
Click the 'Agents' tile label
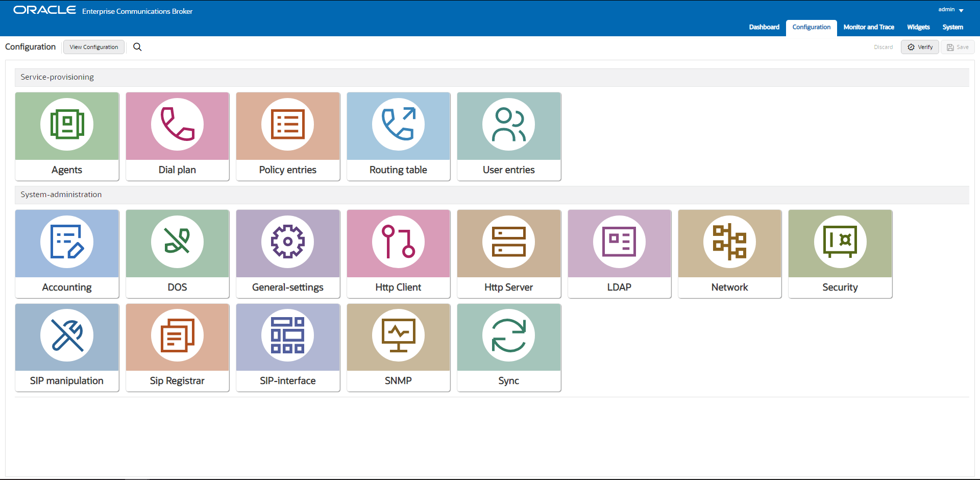67,170
